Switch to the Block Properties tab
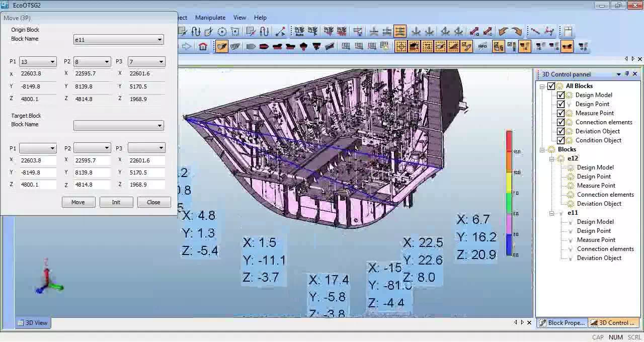This screenshot has height=342, width=644. 561,323
